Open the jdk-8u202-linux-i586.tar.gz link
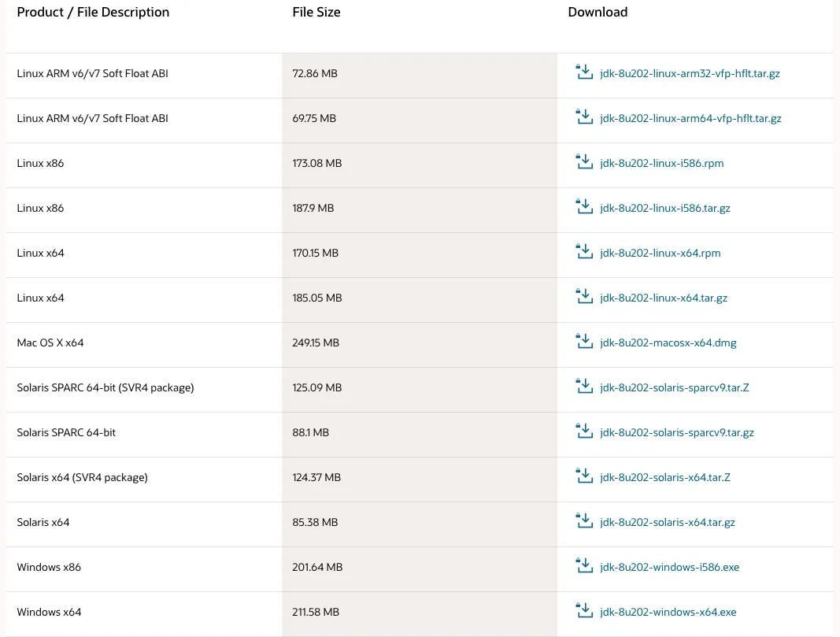This screenshot has width=840, height=637. point(664,208)
